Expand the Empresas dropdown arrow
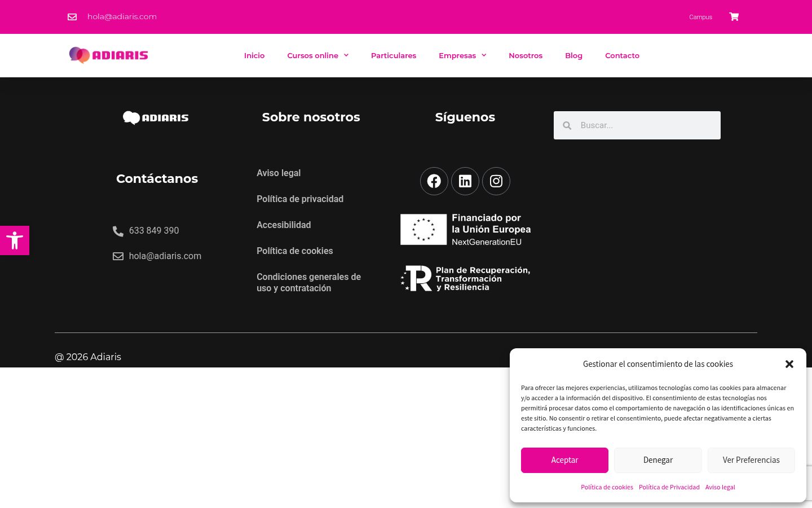Image resolution: width=812 pixels, height=508 pixels. (x=484, y=55)
